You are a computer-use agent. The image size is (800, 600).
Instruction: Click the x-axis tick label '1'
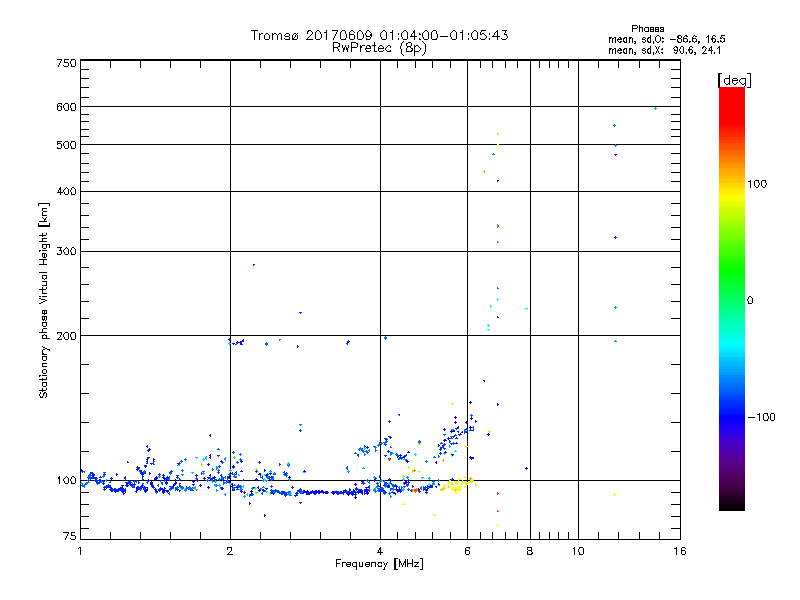coord(80,551)
